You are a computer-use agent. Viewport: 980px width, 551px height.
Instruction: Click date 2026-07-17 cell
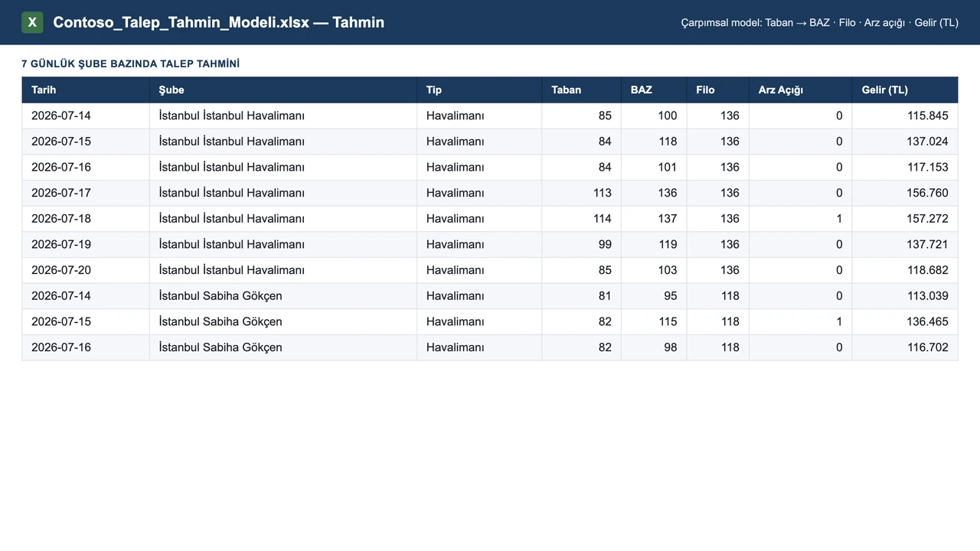pos(61,193)
